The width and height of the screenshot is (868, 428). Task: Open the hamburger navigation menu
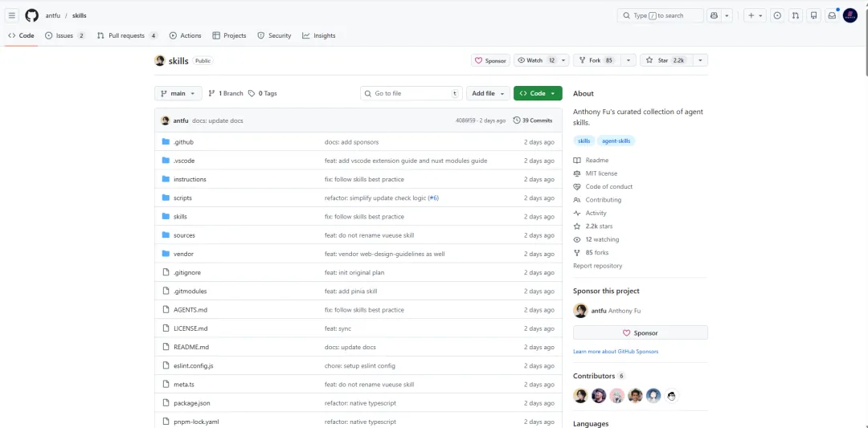[11, 15]
